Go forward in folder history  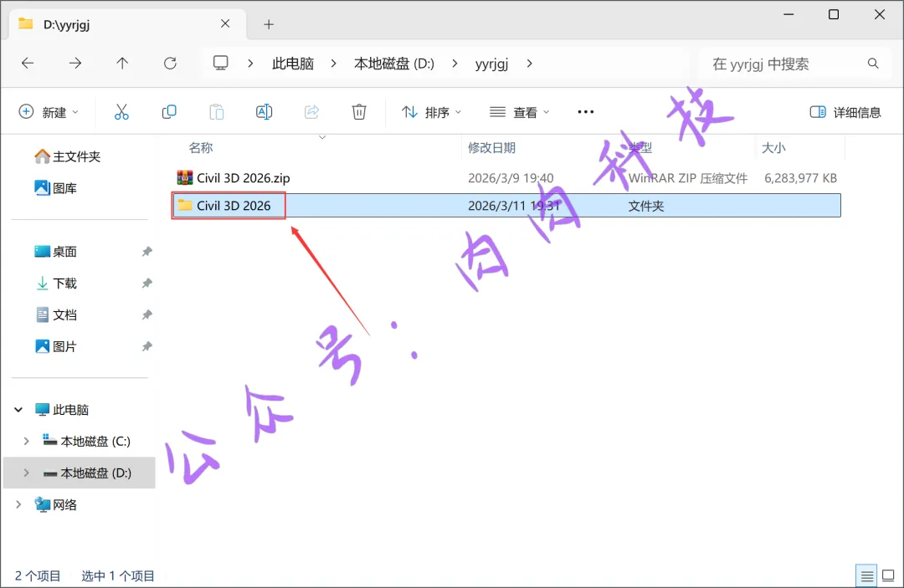click(75, 64)
